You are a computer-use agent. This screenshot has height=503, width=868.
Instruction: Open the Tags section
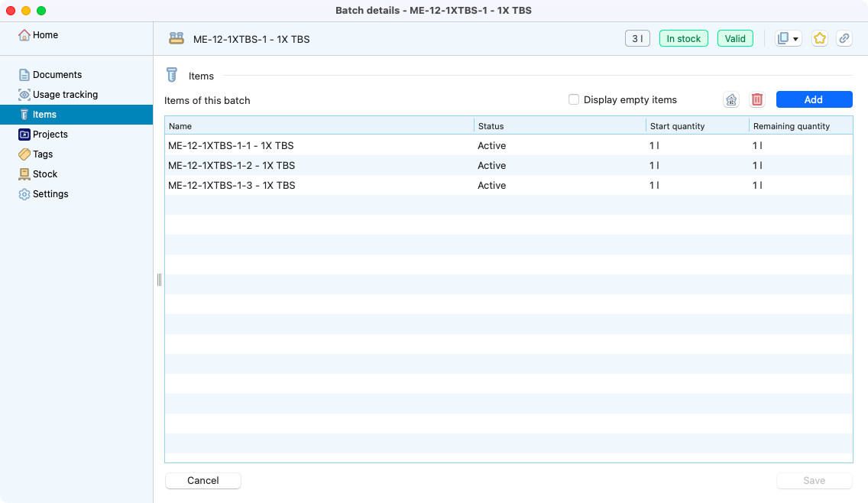43,154
